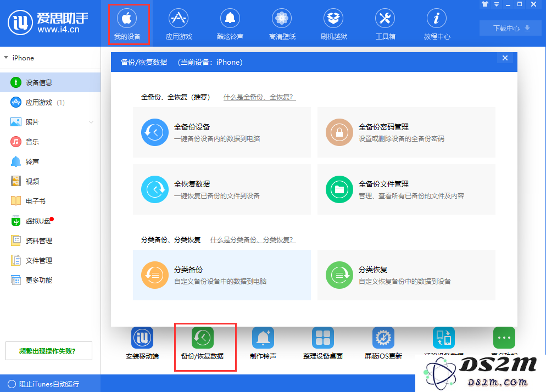Open 照片 in sidebar
Image resolution: width=546 pixels, height=392 pixels.
[50, 122]
